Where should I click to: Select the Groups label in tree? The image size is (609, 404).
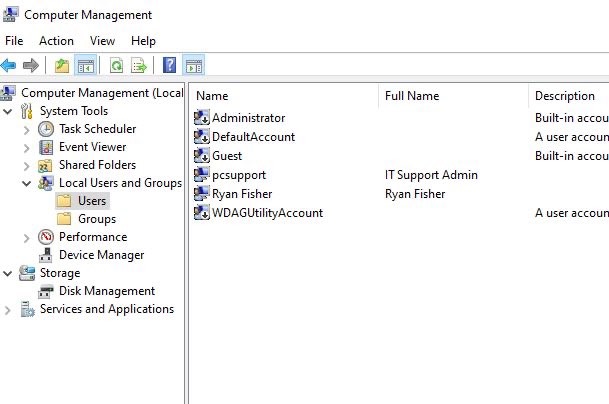point(97,219)
